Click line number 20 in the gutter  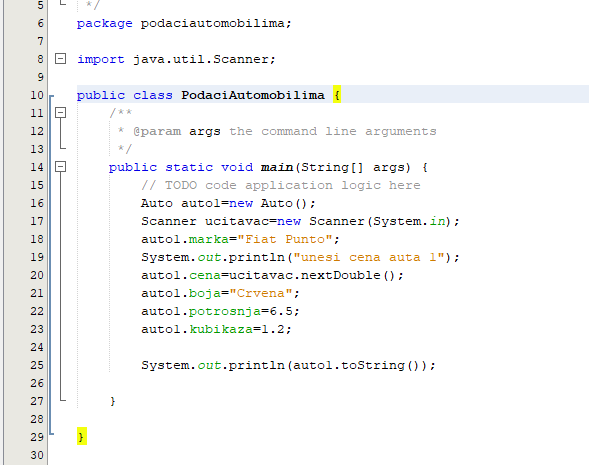(x=37, y=275)
